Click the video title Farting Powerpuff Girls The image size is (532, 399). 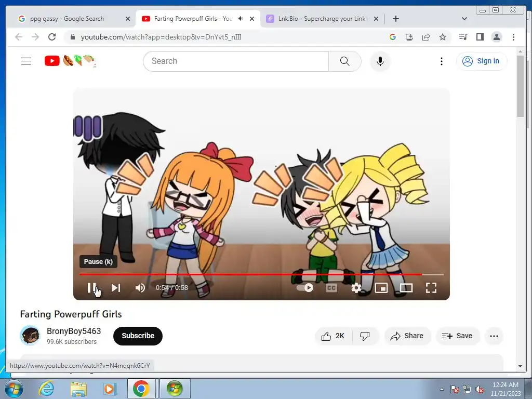point(71,314)
